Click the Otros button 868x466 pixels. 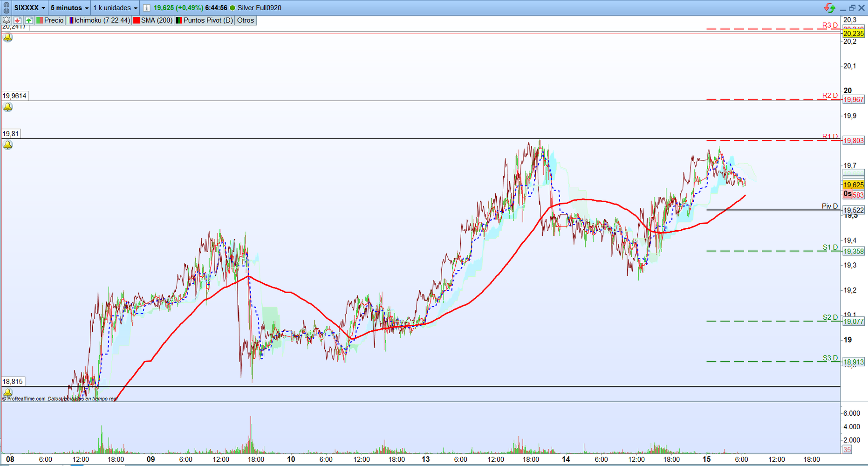(x=246, y=21)
